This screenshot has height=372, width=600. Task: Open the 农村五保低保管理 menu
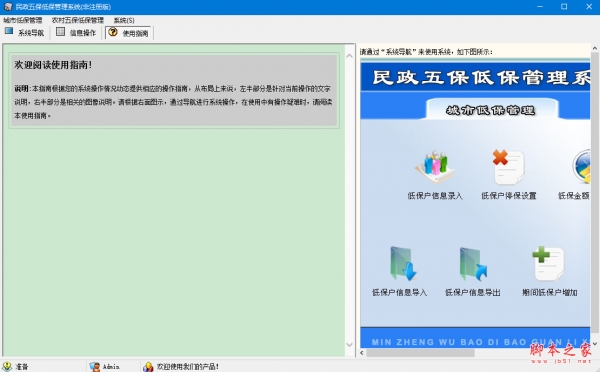coord(78,20)
